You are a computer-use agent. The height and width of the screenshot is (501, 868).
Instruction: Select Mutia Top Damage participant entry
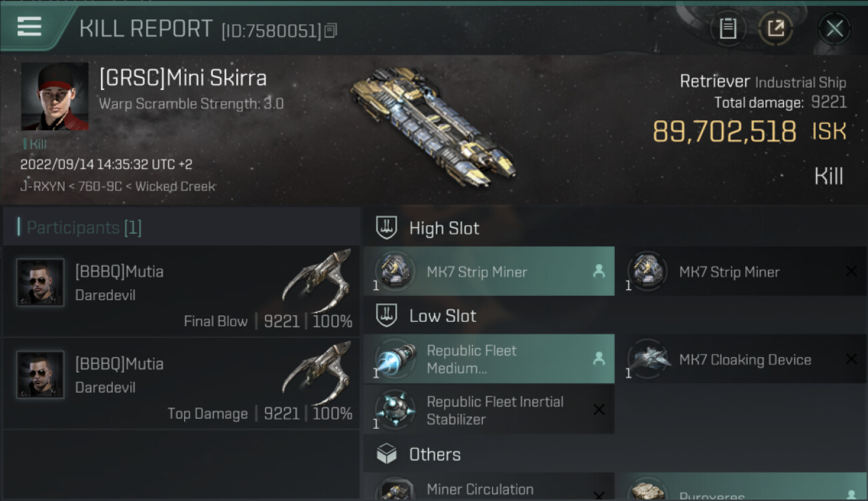(181, 384)
